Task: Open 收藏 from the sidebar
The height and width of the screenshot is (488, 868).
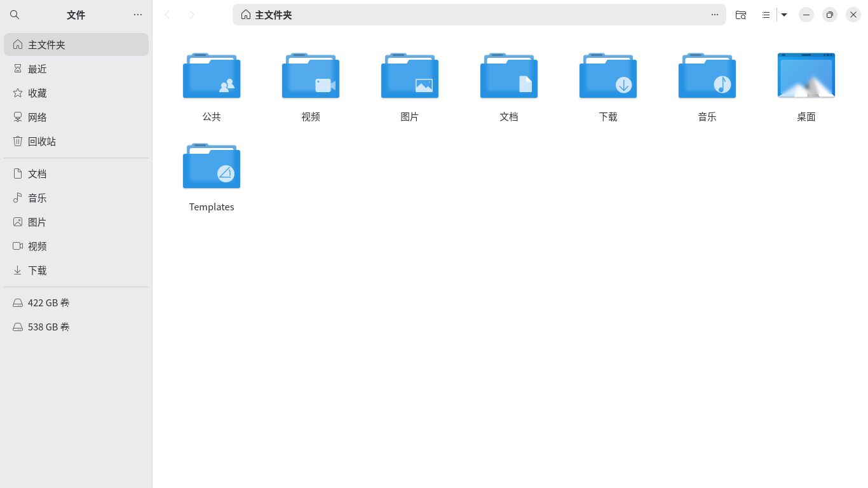Action: pyautogui.click(x=37, y=93)
